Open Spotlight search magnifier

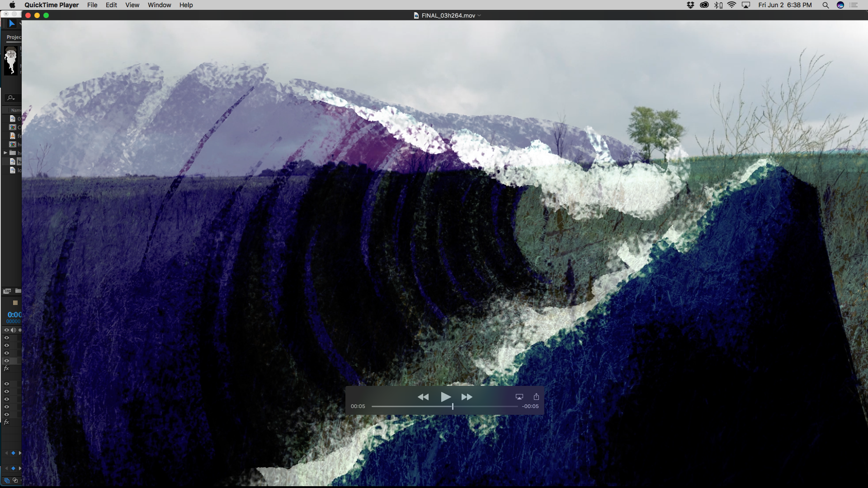coord(826,5)
